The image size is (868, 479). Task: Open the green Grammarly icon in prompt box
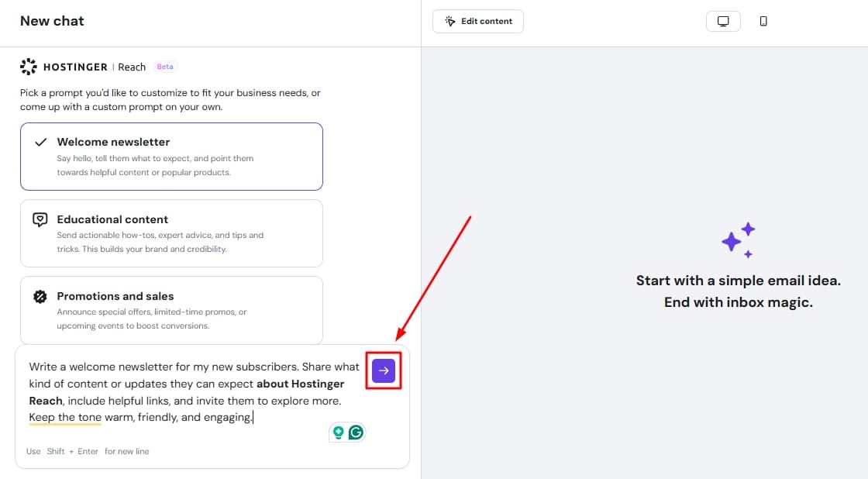pyautogui.click(x=356, y=432)
